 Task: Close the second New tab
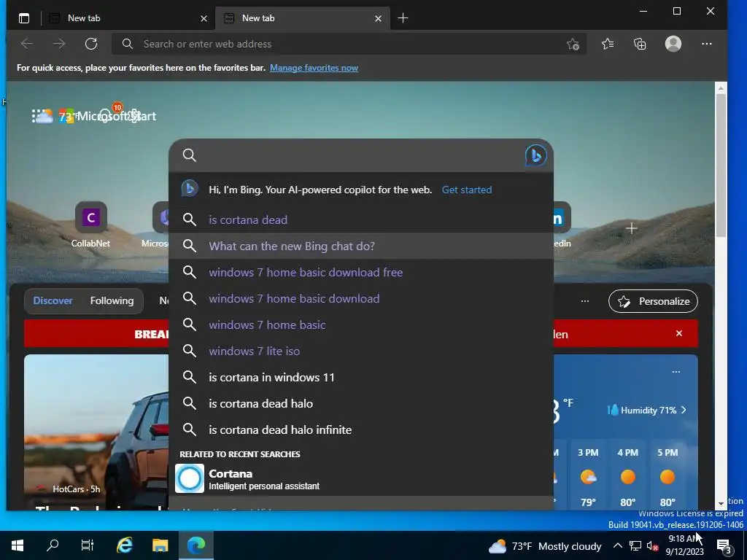[x=378, y=18]
